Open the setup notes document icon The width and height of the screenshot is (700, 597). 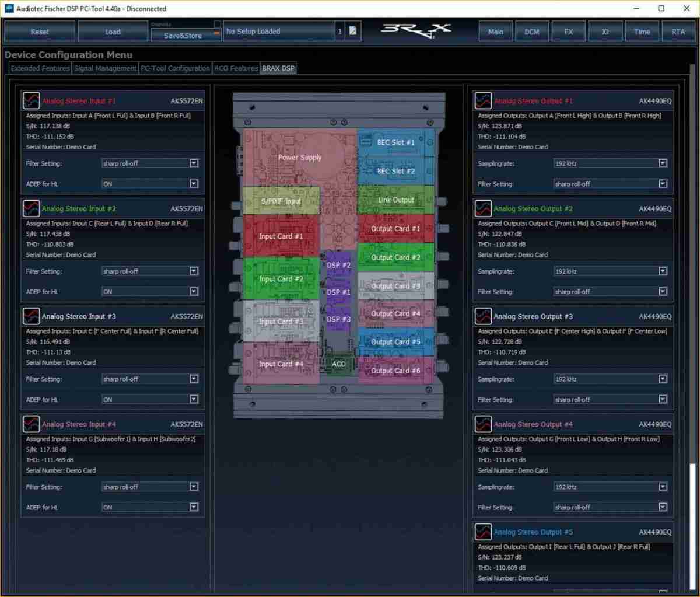[352, 31]
